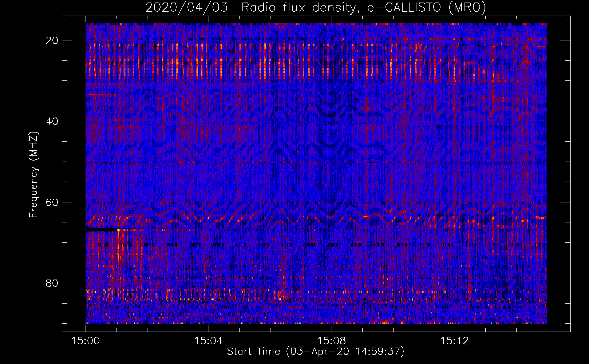
Task: Click the 'Frequency (MHZ)' axis label
Action: click(33, 175)
